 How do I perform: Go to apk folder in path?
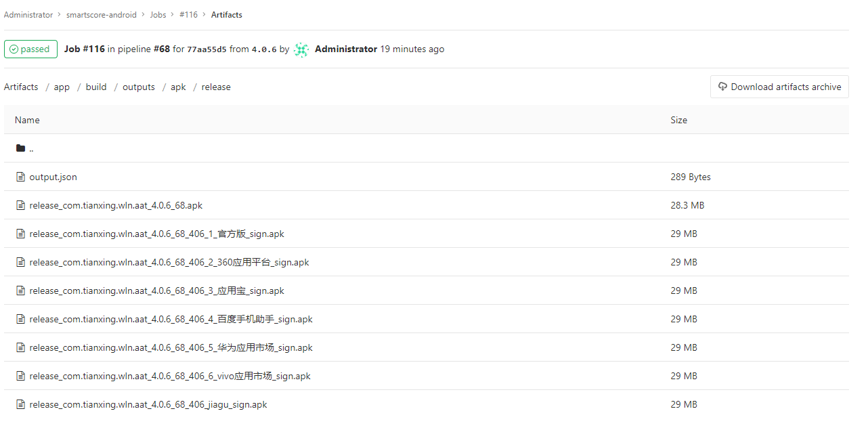[x=178, y=87]
